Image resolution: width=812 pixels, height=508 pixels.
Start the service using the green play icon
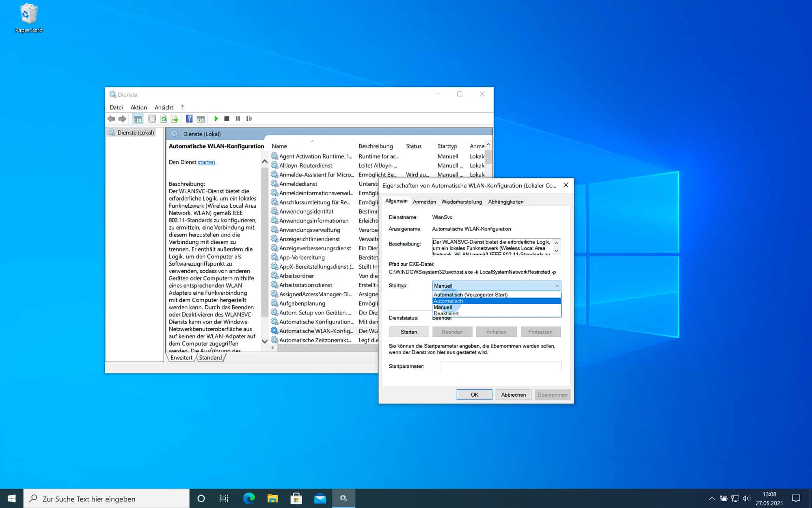[216, 118]
